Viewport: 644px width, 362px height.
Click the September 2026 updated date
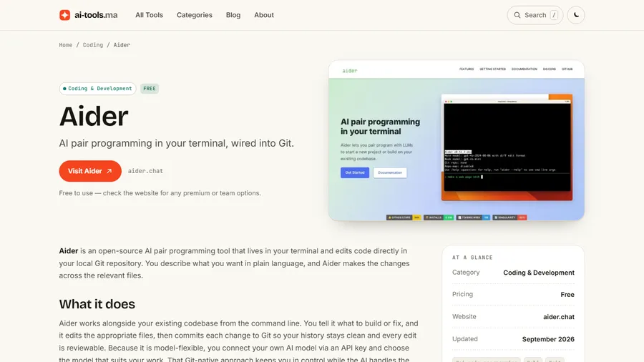point(548,339)
